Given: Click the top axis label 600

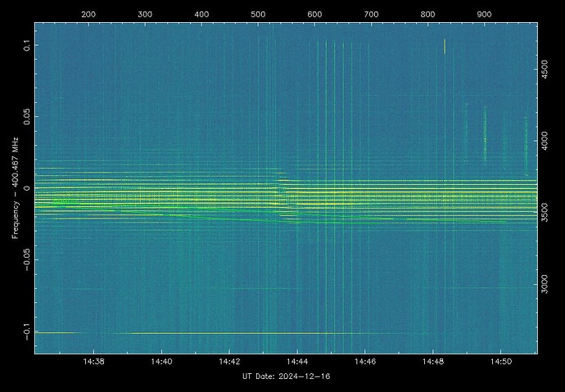Looking at the screenshot, I should pyautogui.click(x=314, y=15).
